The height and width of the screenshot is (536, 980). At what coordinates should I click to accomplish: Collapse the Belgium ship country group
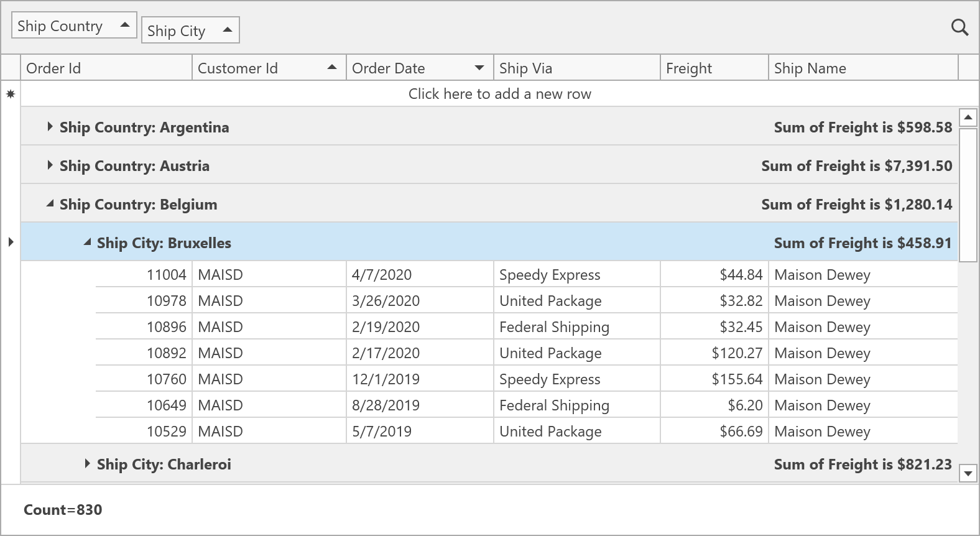[50, 204]
